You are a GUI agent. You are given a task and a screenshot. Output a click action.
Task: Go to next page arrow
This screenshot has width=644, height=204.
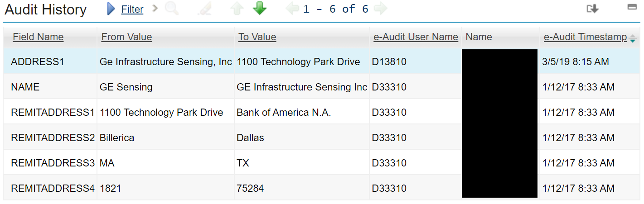tap(381, 9)
